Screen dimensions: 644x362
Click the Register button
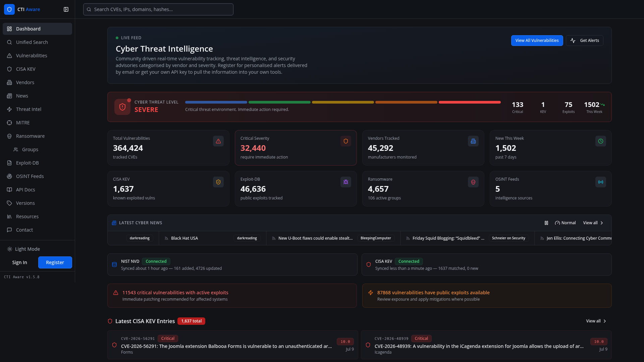pos(55,262)
